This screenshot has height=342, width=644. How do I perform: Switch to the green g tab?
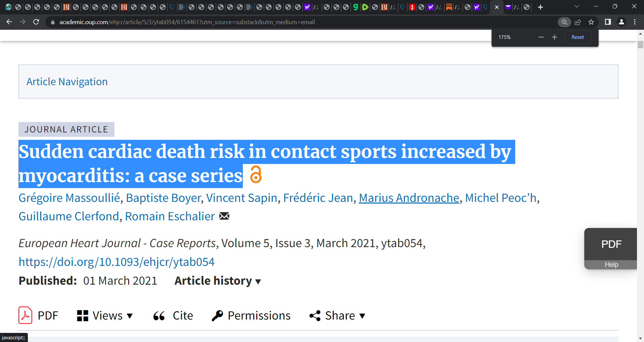[x=356, y=7]
